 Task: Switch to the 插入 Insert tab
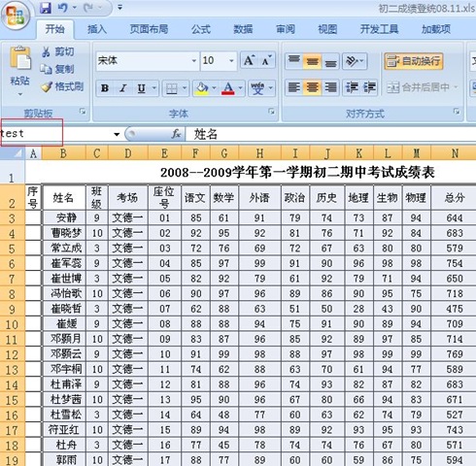pos(97,29)
